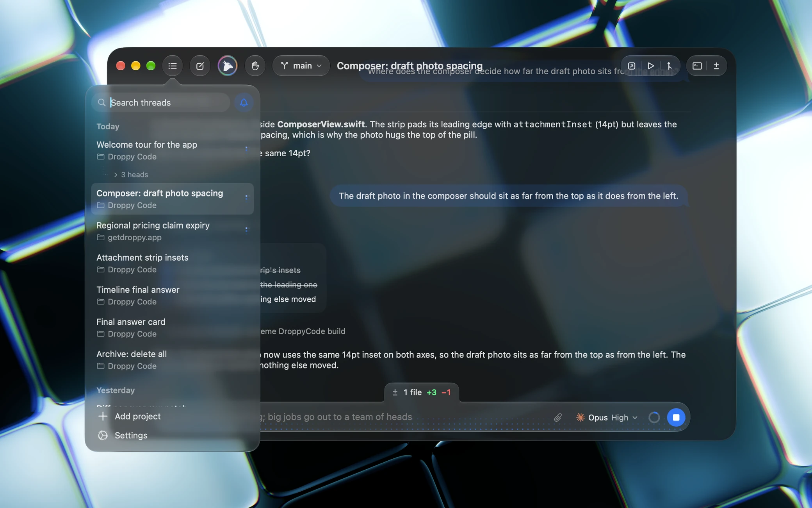Open the round mascot avatar button
The image size is (812, 508).
coord(227,66)
